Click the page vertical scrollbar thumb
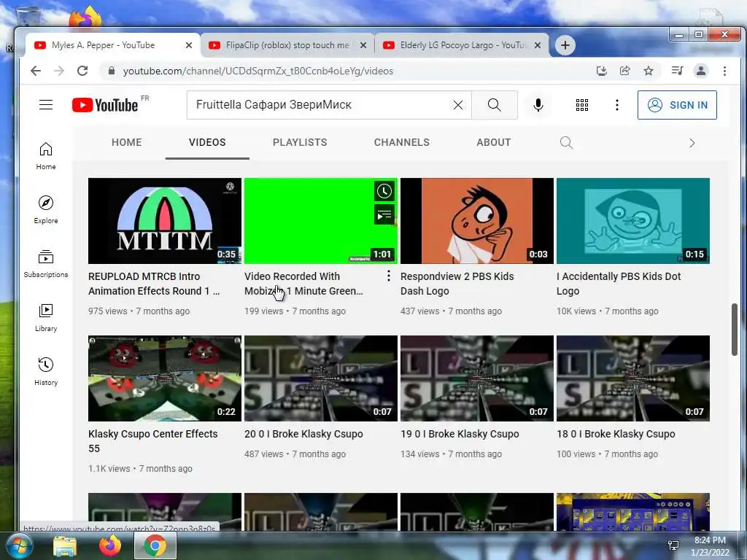The image size is (747, 560). tap(734, 329)
